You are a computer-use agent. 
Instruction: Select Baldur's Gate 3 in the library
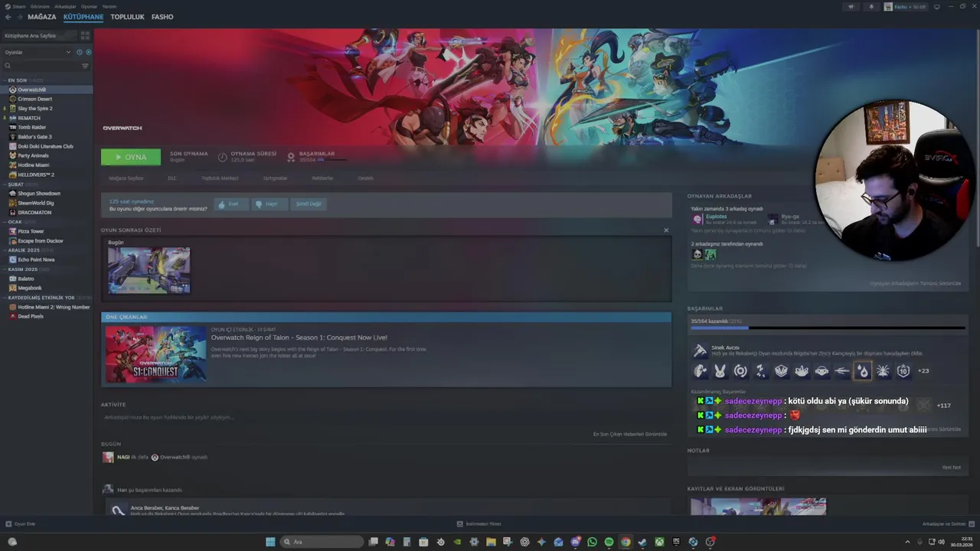tap(35, 136)
